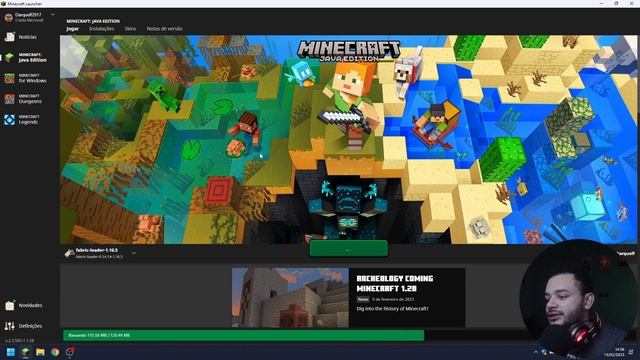Image resolution: width=640 pixels, height=360 pixels.
Task: Click Minecraft Launcher taskbar icon
Action: tap(25, 352)
